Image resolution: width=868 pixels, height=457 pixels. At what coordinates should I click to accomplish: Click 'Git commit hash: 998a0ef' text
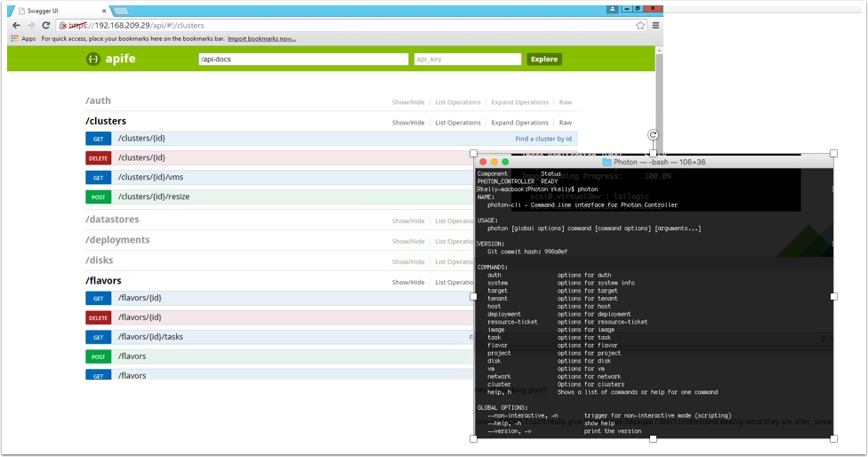(x=527, y=252)
